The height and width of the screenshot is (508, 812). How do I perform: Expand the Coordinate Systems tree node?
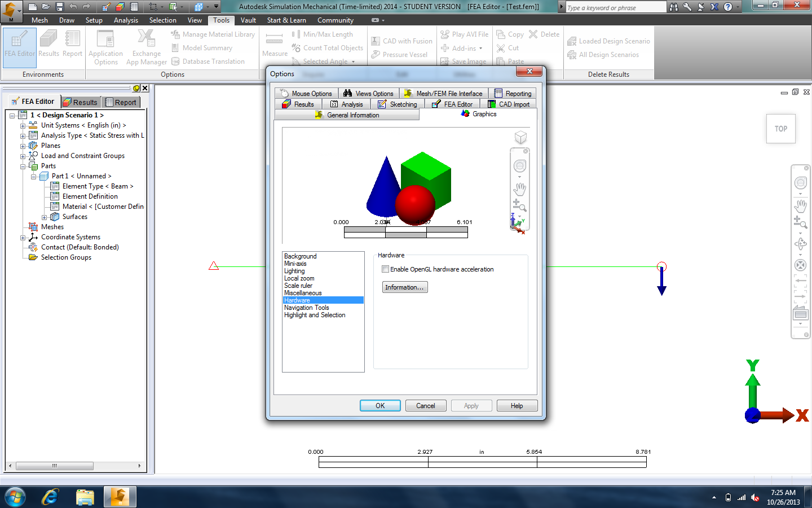pos(23,237)
